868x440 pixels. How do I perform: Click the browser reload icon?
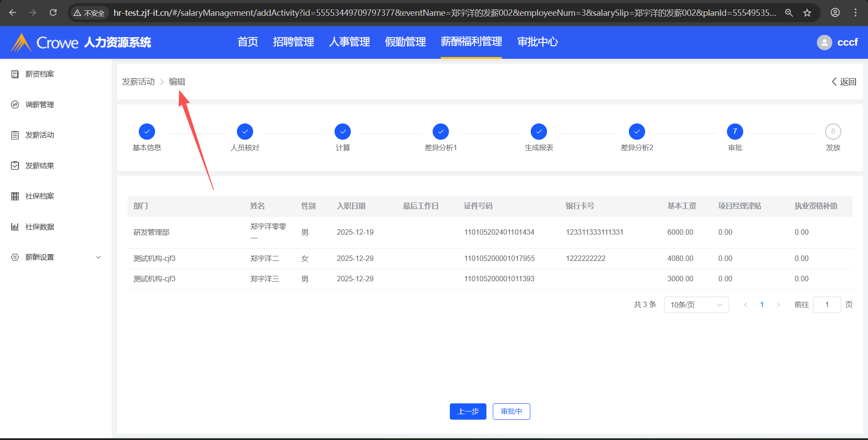pyautogui.click(x=53, y=13)
